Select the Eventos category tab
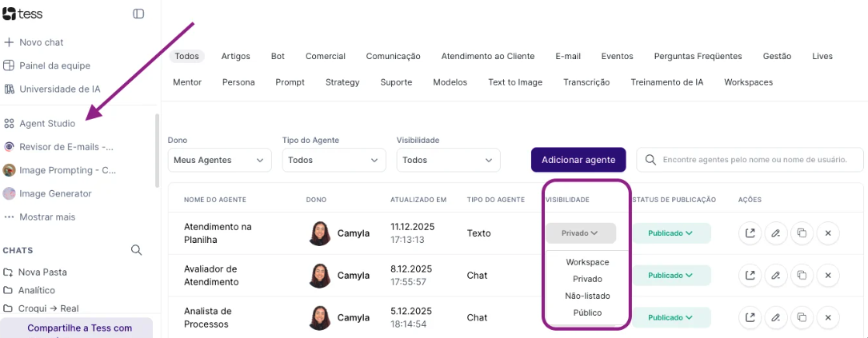The width and height of the screenshot is (868, 338). point(618,56)
